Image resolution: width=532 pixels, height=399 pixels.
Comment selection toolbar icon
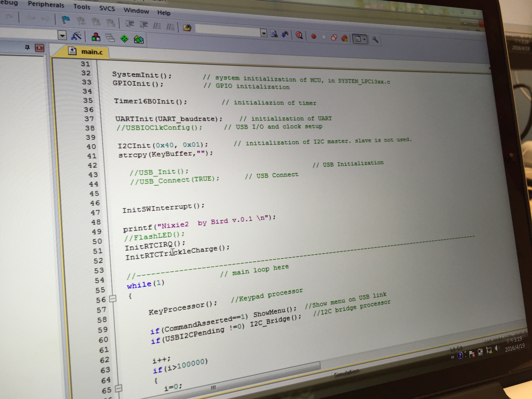[x=157, y=25]
